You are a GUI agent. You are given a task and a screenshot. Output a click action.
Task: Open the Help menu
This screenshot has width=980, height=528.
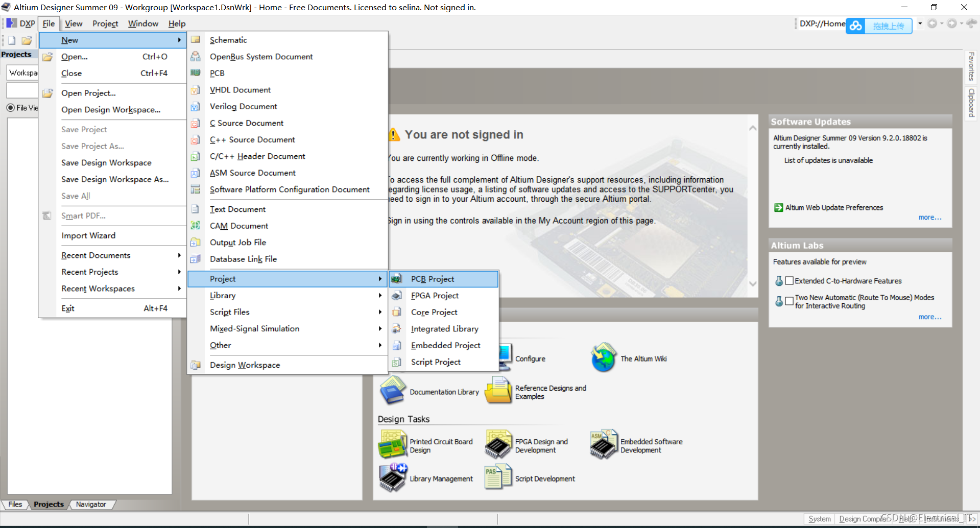[x=177, y=23]
